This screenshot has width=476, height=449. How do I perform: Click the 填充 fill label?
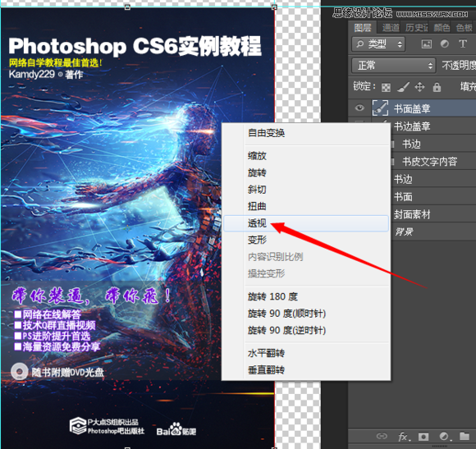tap(468, 86)
